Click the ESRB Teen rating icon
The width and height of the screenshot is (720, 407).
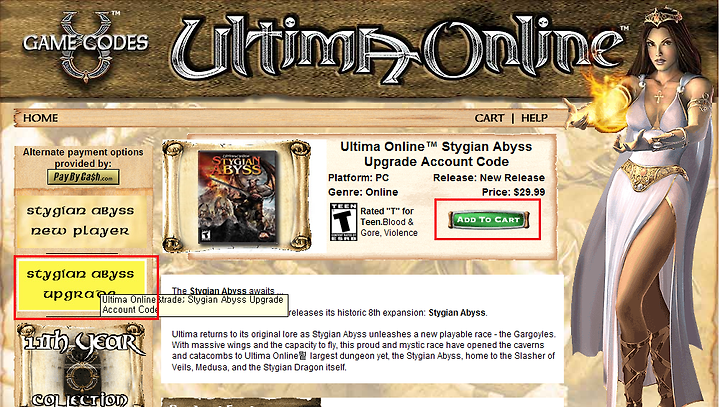tap(343, 222)
